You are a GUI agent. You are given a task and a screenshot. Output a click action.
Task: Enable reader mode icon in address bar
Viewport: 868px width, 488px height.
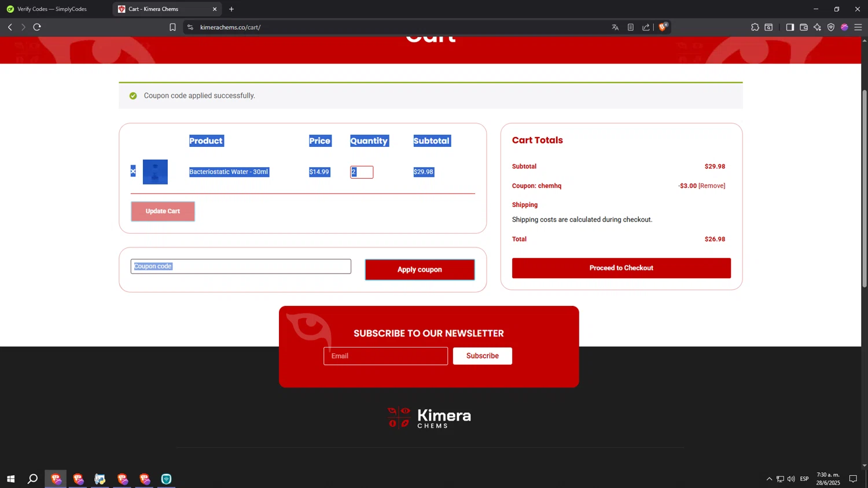(631, 27)
